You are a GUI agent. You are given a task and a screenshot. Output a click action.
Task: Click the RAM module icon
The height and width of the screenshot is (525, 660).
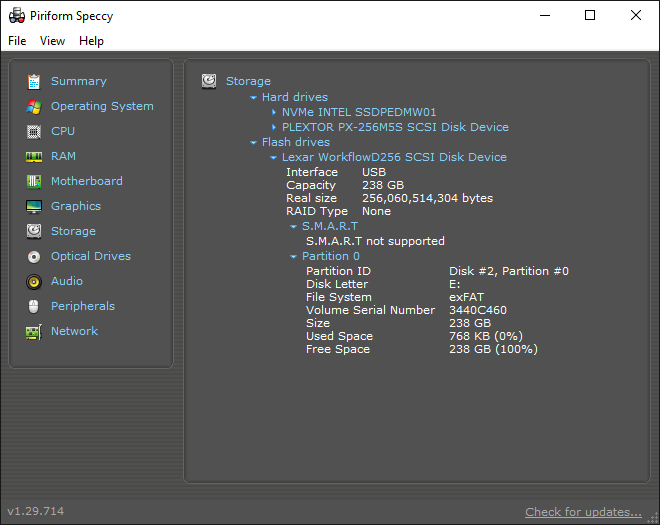(x=34, y=156)
